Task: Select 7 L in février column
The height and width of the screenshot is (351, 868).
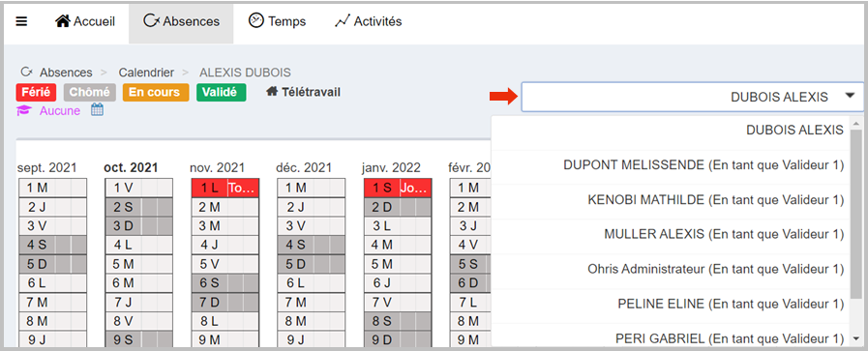Action: coord(471,302)
